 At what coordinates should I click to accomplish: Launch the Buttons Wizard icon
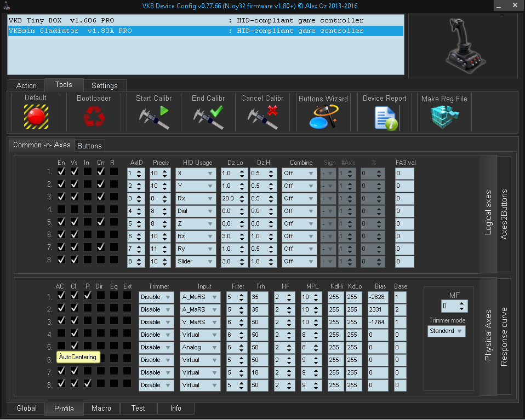coord(323,116)
